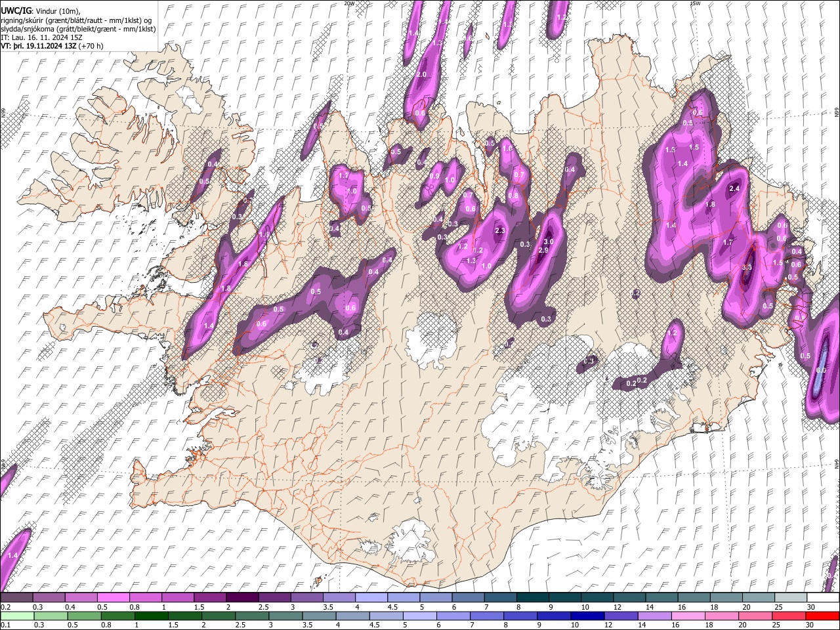The image size is (840, 630).
Task: Pick the red-pink 25 swatch in the lower rain scale
Action: (x=788, y=616)
